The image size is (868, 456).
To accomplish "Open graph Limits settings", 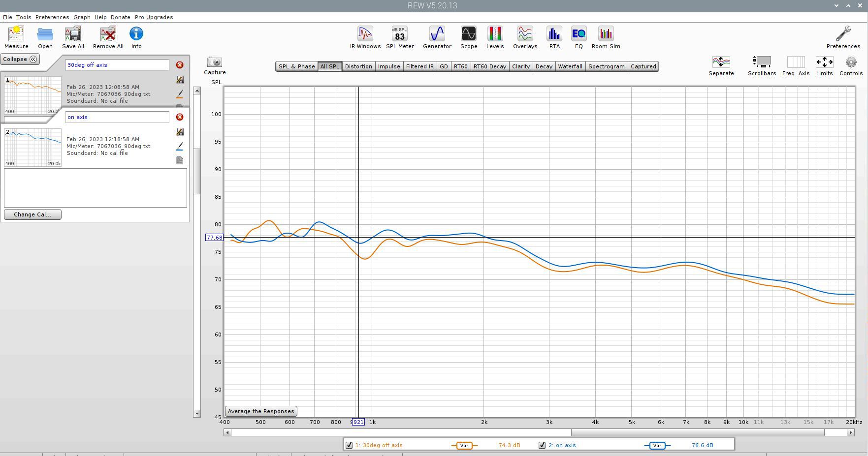I will click(x=824, y=62).
